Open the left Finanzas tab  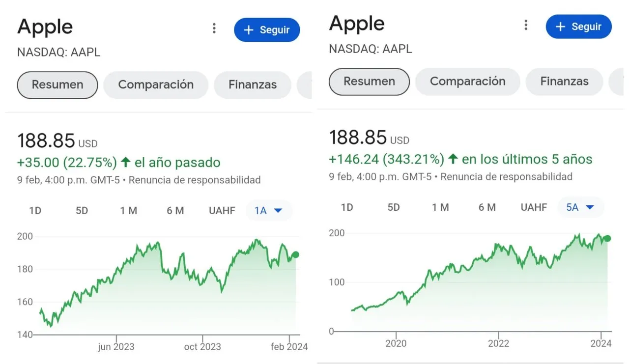tap(253, 84)
